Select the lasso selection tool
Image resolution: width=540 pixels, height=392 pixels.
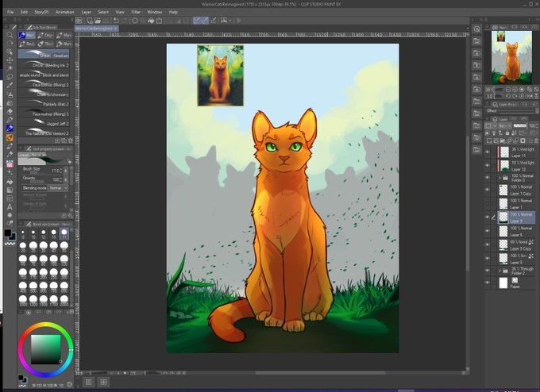pyautogui.click(x=10, y=77)
